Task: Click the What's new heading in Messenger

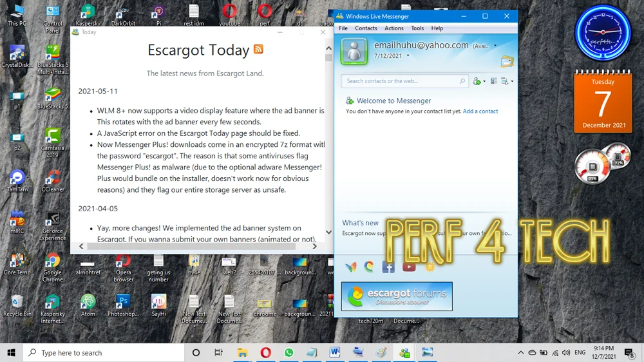Action: 360,223
